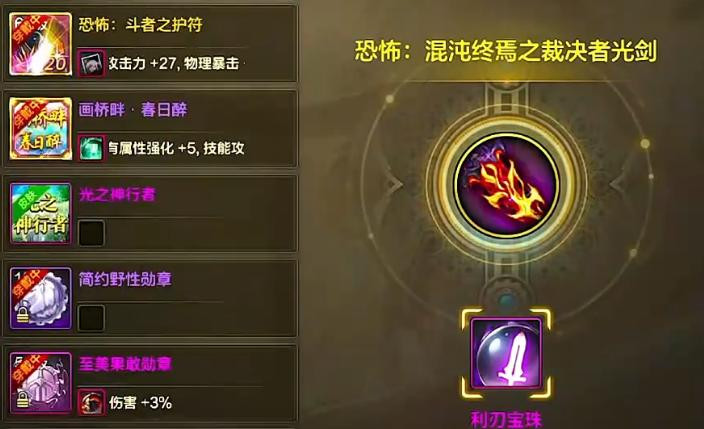Click the green enchant icon beside 属性强化 +5

click(x=91, y=148)
